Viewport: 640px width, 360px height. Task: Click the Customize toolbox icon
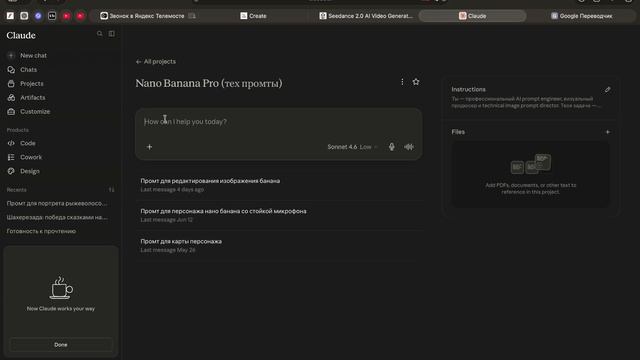pos(11,111)
